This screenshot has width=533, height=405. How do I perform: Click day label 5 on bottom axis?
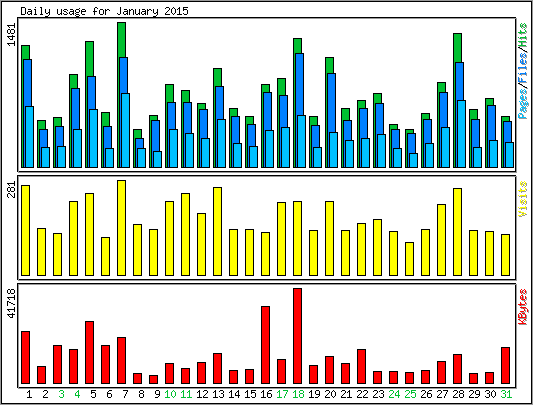tap(93, 394)
